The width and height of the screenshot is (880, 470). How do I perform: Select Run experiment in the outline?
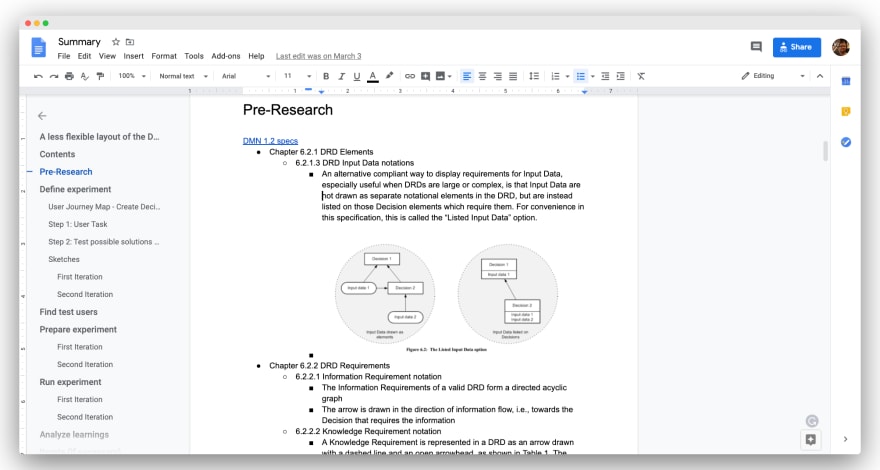[x=70, y=382]
